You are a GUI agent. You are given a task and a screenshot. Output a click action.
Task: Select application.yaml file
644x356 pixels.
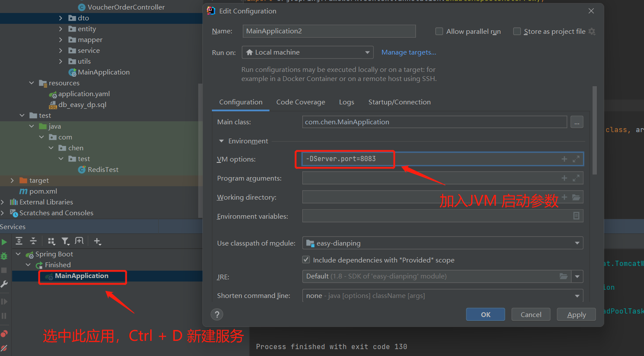click(84, 94)
